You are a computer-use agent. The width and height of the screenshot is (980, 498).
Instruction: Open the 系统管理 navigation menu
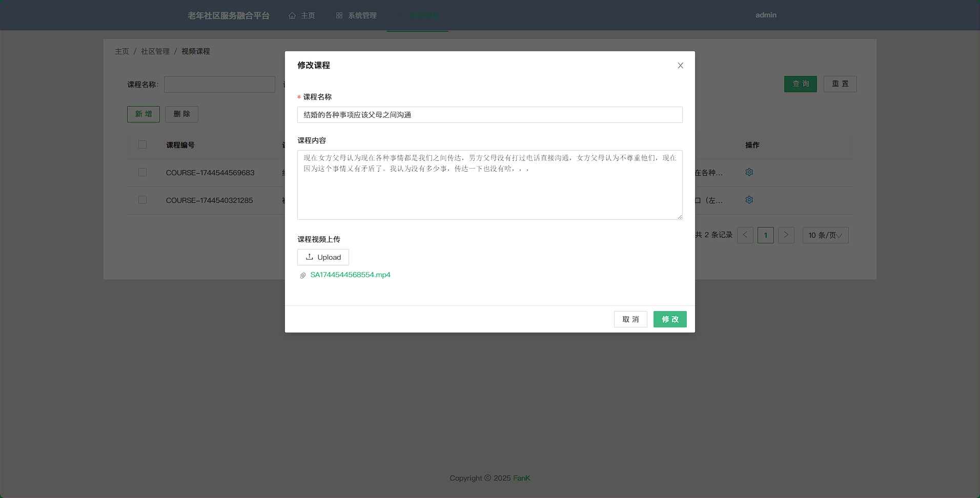(356, 15)
